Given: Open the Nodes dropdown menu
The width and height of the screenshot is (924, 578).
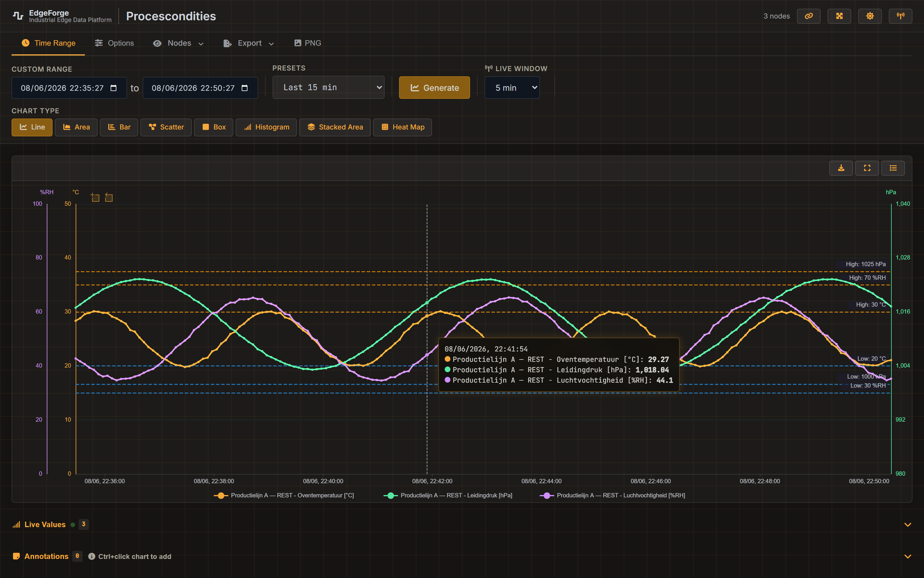Looking at the screenshot, I should 178,43.
